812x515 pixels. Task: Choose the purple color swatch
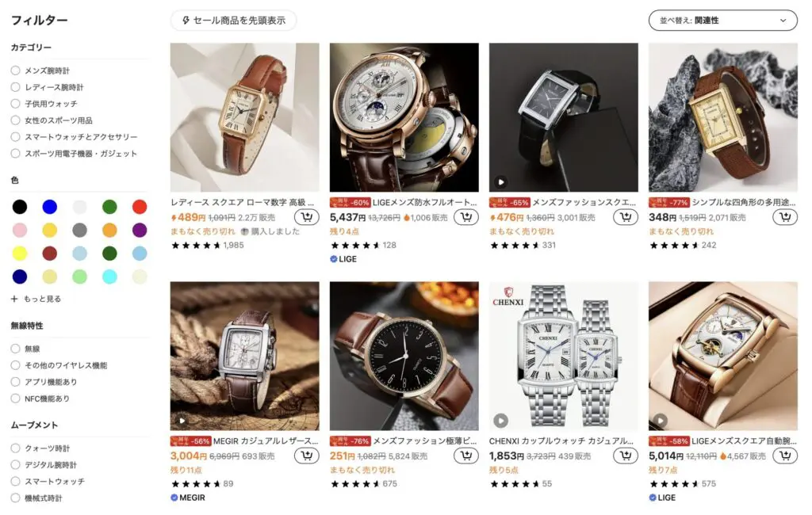point(140,230)
